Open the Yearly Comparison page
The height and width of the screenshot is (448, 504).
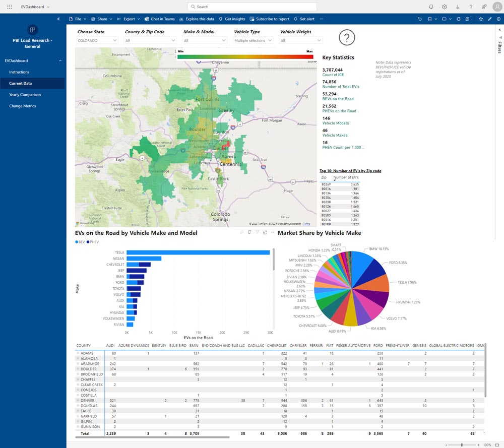25,95
